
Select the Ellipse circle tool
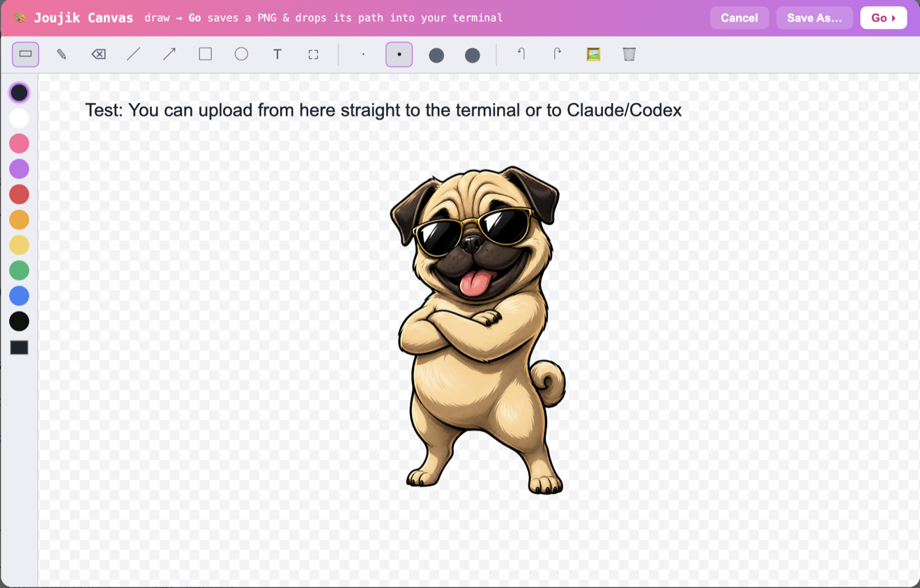click(241, 54)
